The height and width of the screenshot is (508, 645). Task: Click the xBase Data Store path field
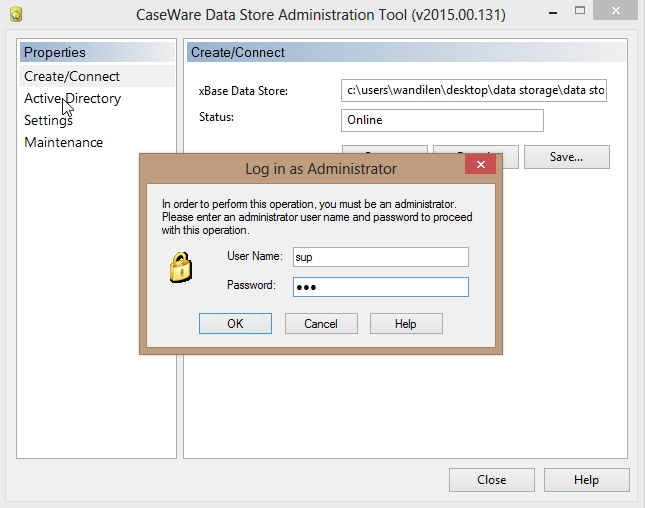[474, 91]
